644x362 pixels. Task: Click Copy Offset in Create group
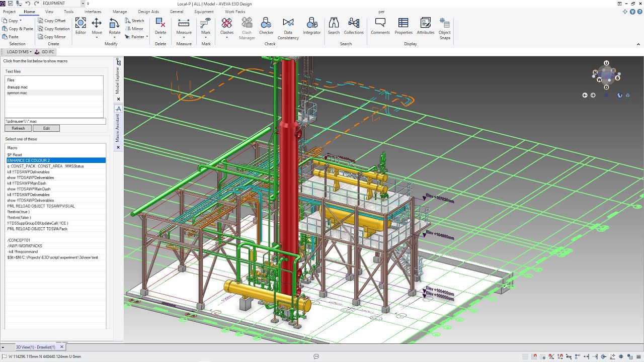pos(52,21)
